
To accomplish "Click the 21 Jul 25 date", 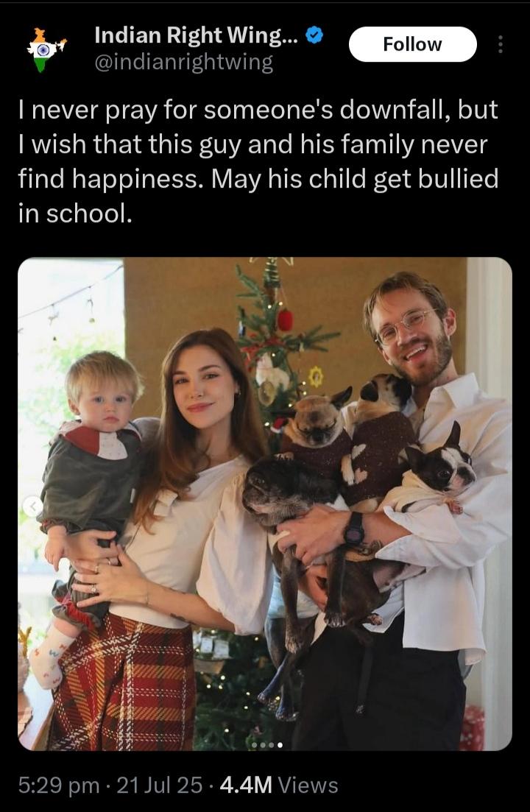I will pos(160,785).
